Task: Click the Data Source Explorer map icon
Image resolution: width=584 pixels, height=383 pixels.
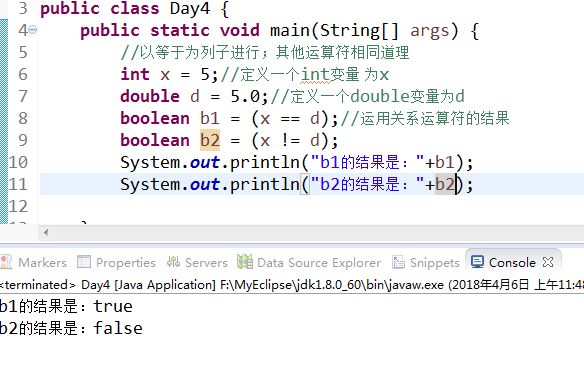Action: [245, 262]
